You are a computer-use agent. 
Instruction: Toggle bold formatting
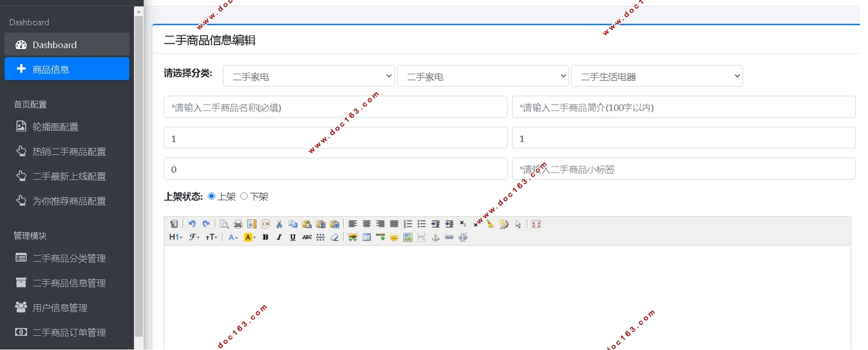[265, 237]
